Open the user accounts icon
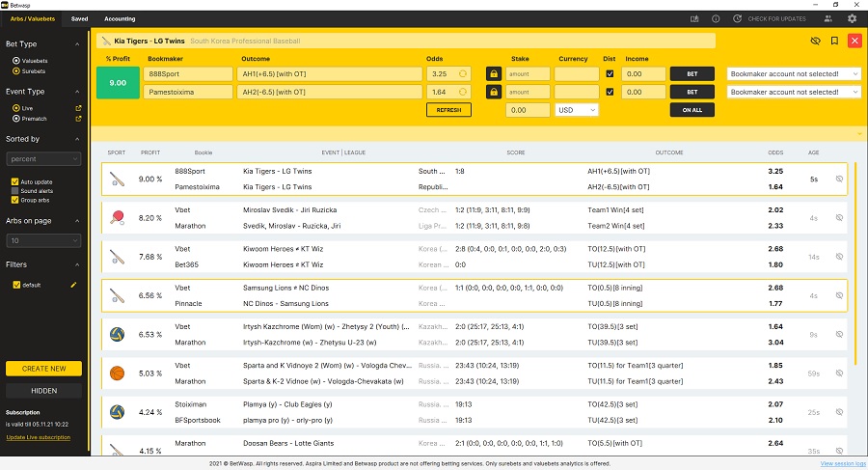The height and width of the screenshot is (470, 868). (x=828, y=19)
